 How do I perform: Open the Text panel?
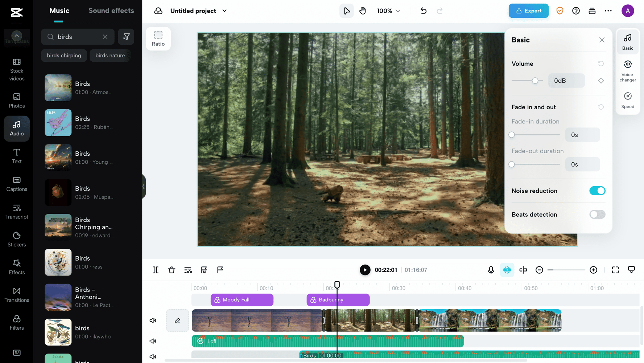16,156
